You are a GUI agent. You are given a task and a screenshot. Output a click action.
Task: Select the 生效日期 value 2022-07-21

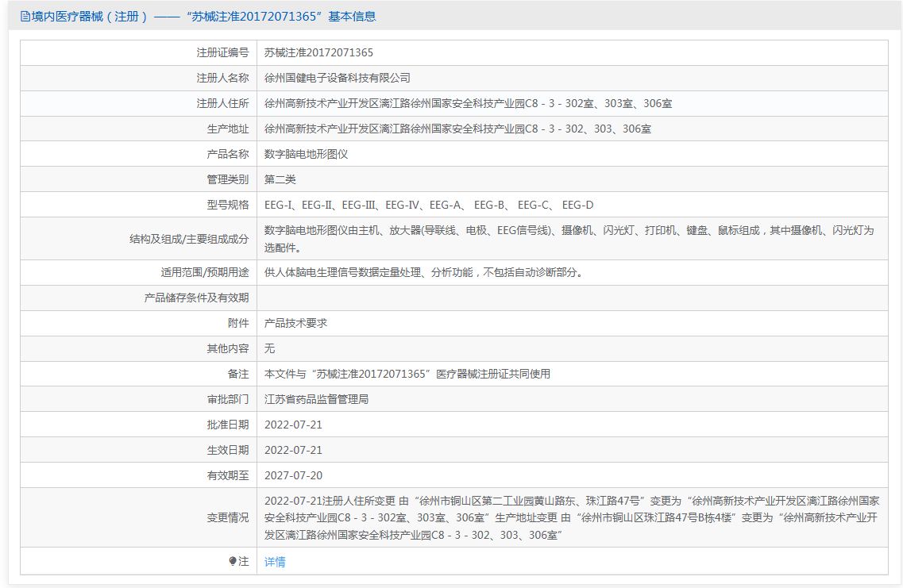[x=293, y=450]
